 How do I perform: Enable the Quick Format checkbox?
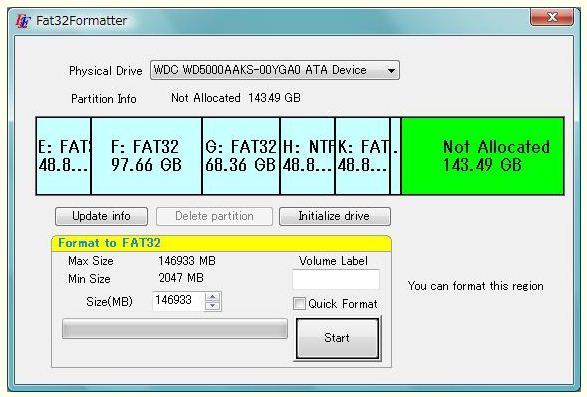pos(299,303)
